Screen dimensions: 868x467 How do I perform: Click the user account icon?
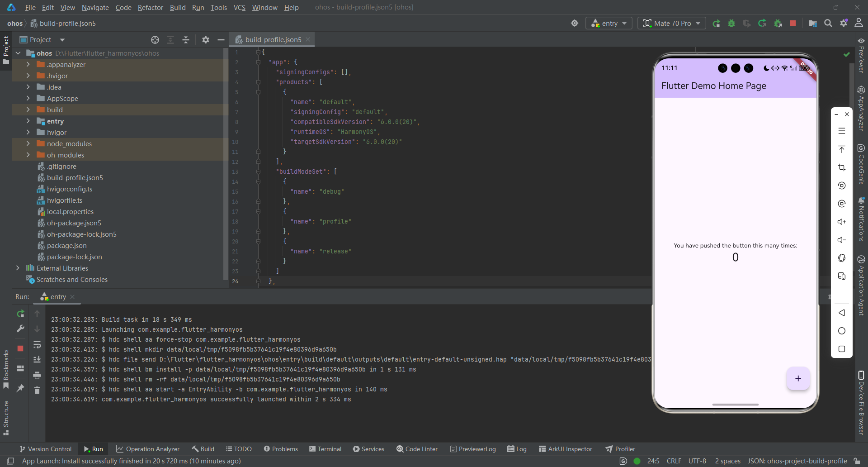pyautogui.click(x=859, y=23)
